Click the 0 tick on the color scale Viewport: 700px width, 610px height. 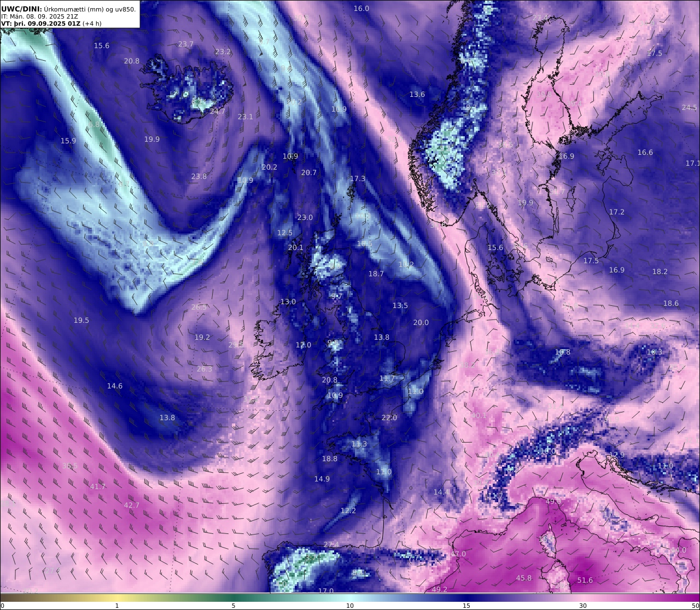[x=2, y=606]
